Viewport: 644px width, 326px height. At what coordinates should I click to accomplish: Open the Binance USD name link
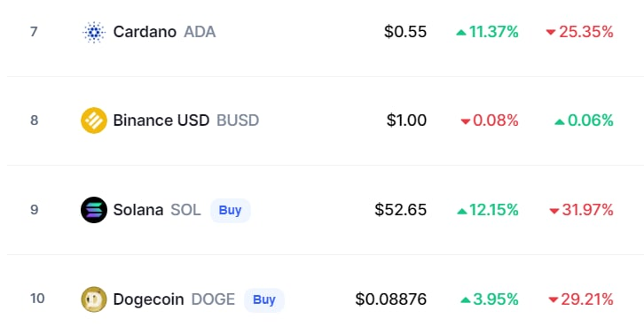[161, 120]
